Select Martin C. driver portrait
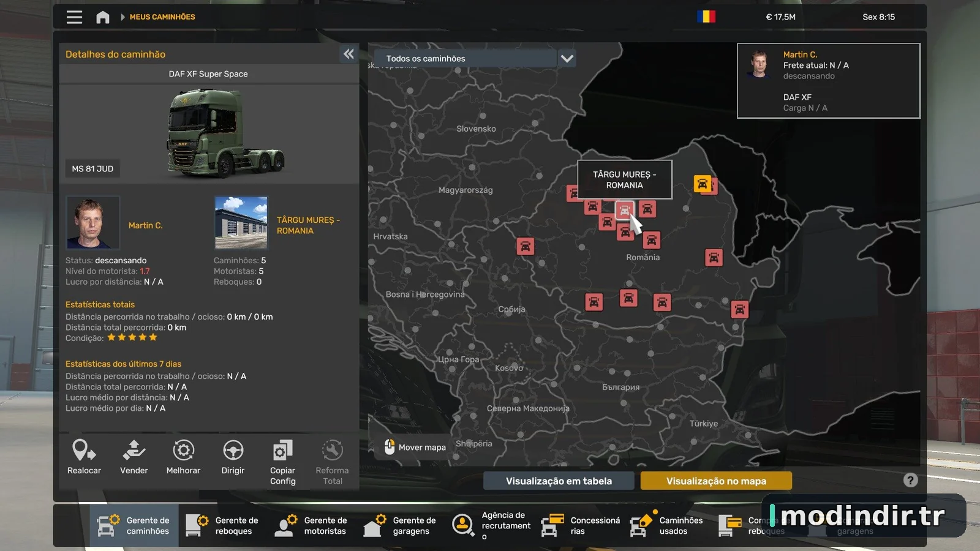The height and width of the screenshot is (551, 980). [x=92, y=222]
